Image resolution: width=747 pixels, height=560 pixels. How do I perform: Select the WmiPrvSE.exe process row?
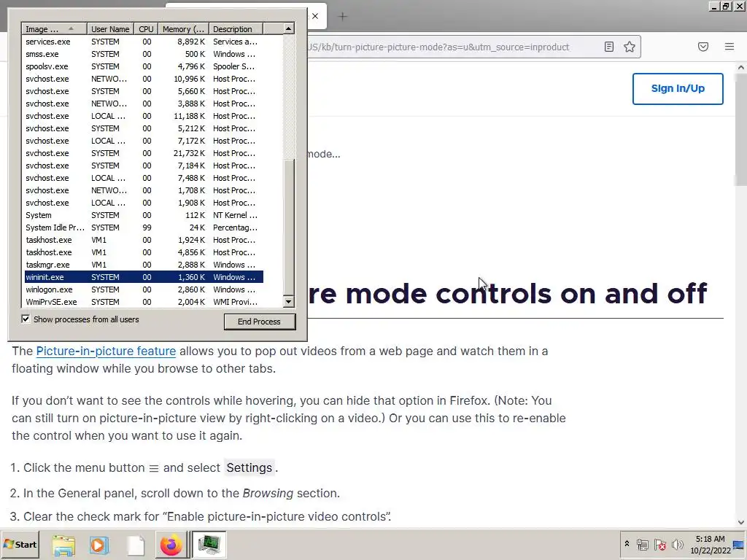tap(144, 302)
